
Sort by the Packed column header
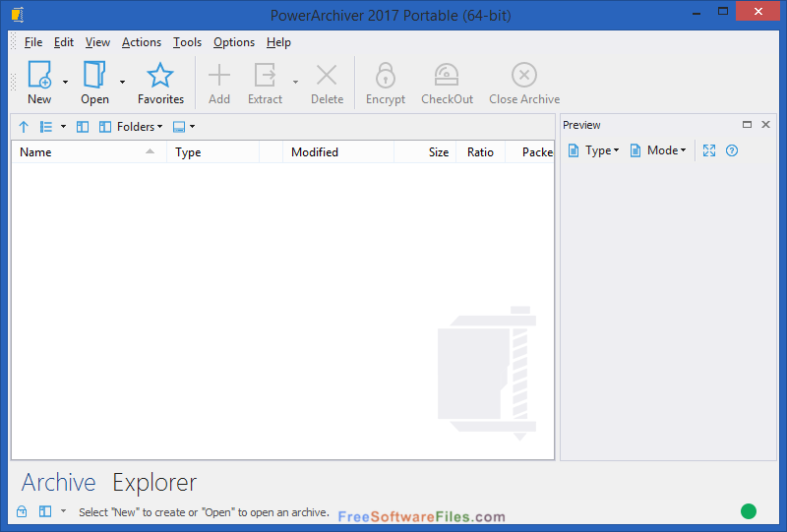point(529,152)
